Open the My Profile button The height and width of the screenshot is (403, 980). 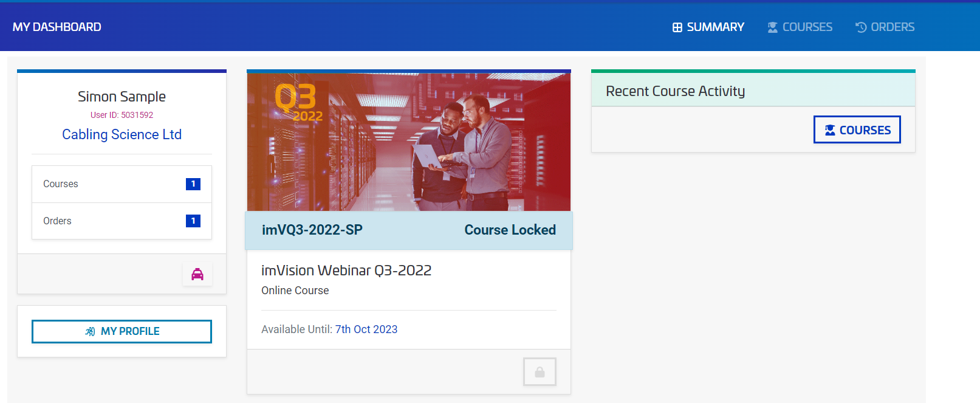[x=122, y=331]
